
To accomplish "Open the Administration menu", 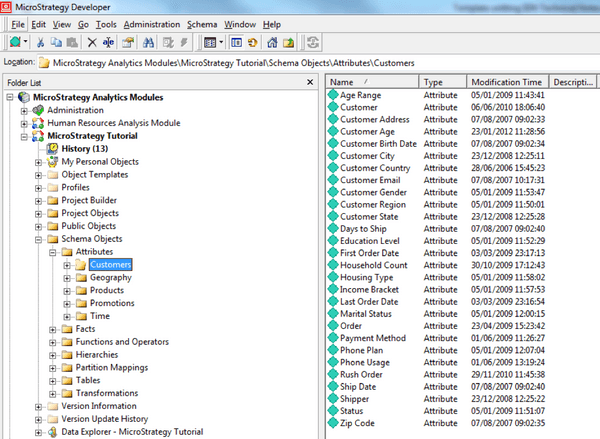I will pos(152,24).
